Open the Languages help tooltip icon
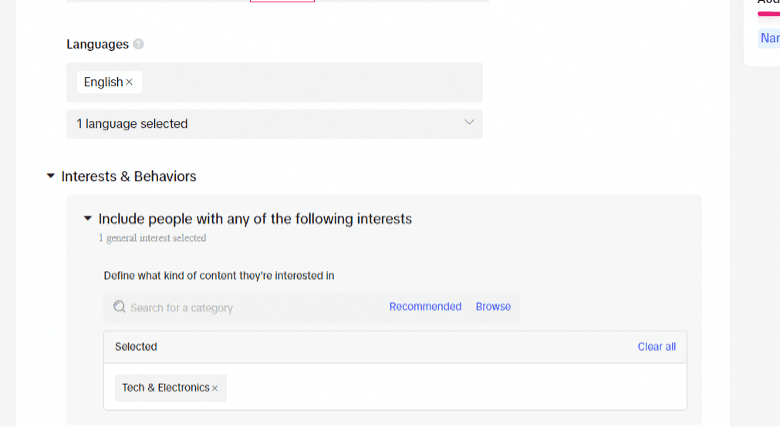 pos(138,44)
